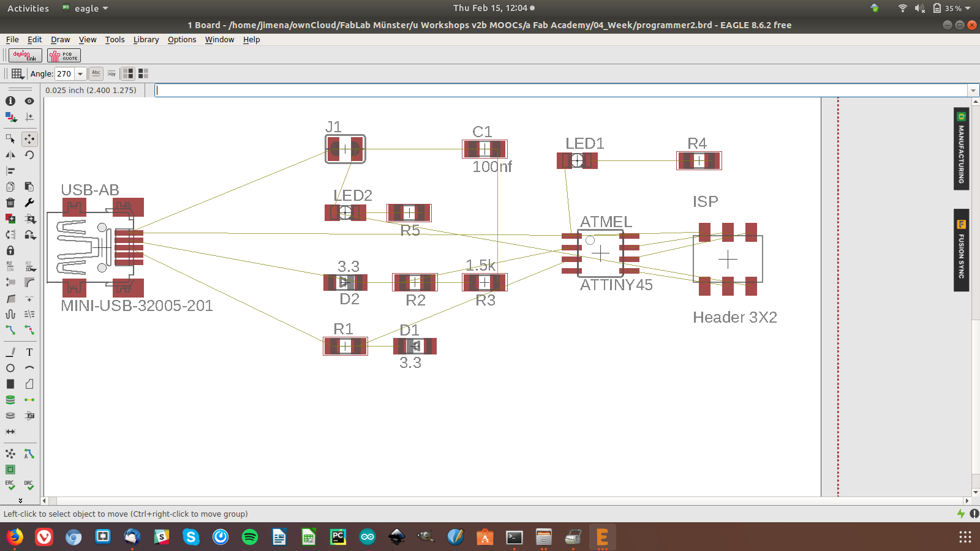Screen dimensions: 980x551
Task: Select the Line drawing tool
Action: tap(10, 352)
